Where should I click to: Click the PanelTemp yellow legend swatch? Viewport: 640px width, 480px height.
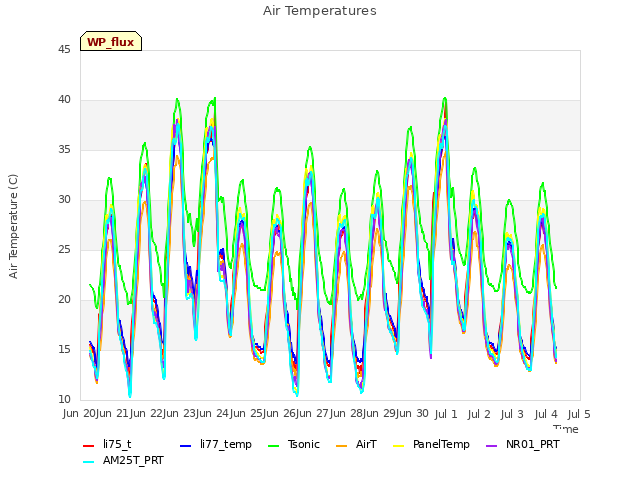point(398,446)
